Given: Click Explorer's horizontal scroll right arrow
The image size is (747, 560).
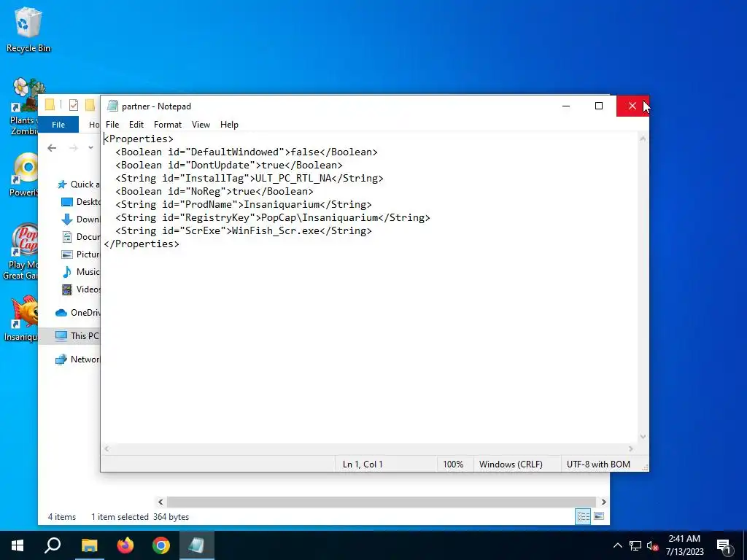Looking at the screenshot, I should pos(603,502).
